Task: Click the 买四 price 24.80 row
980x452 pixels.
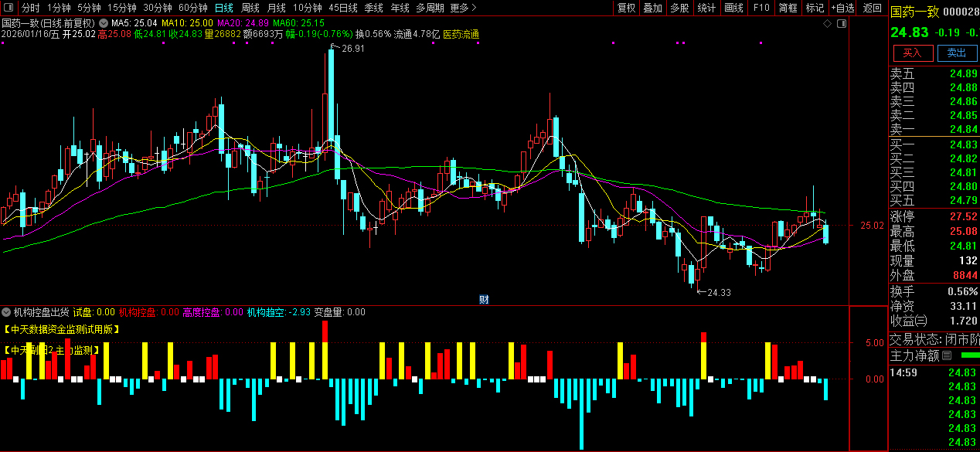Action: click(x=934, y=187)
